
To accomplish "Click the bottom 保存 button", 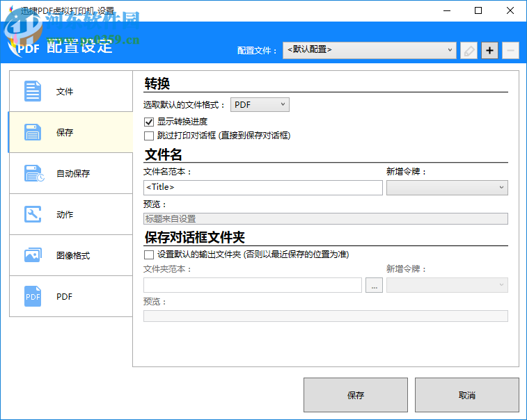I will point(356,395).
